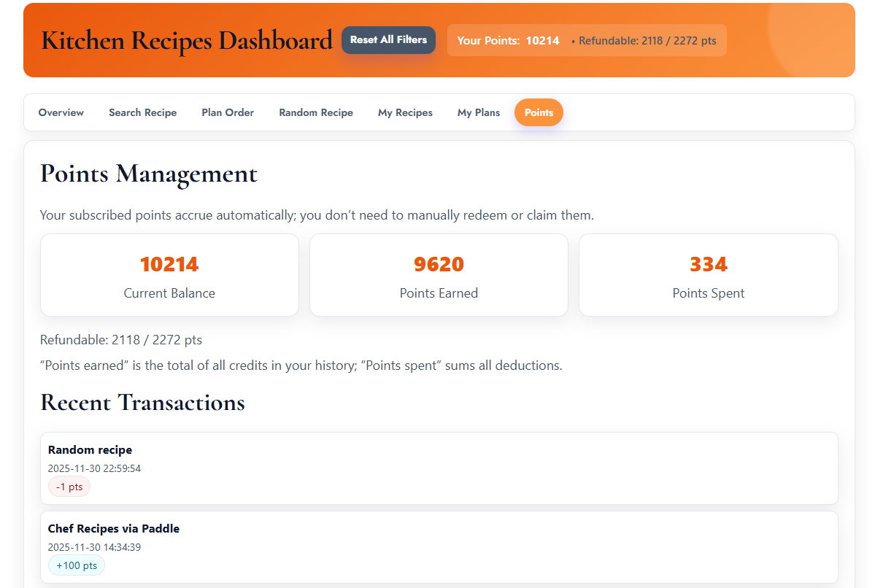Click the Your Points balance in the header

tap(506, 40)
